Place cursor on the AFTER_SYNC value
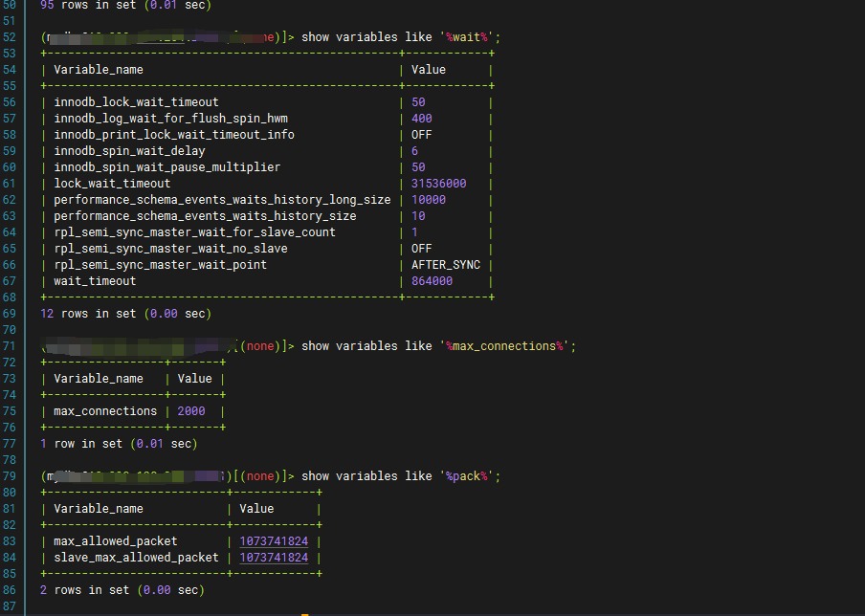 [x=446, y=265]
